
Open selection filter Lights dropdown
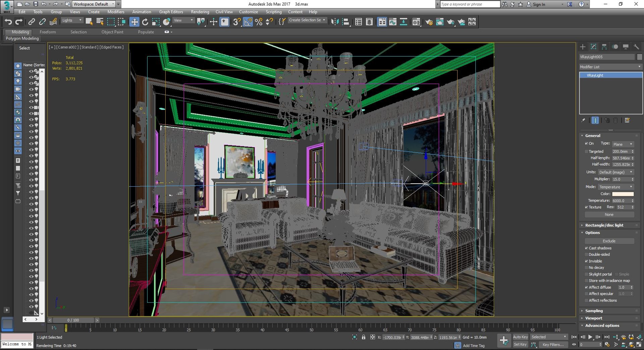click(72, 20)
